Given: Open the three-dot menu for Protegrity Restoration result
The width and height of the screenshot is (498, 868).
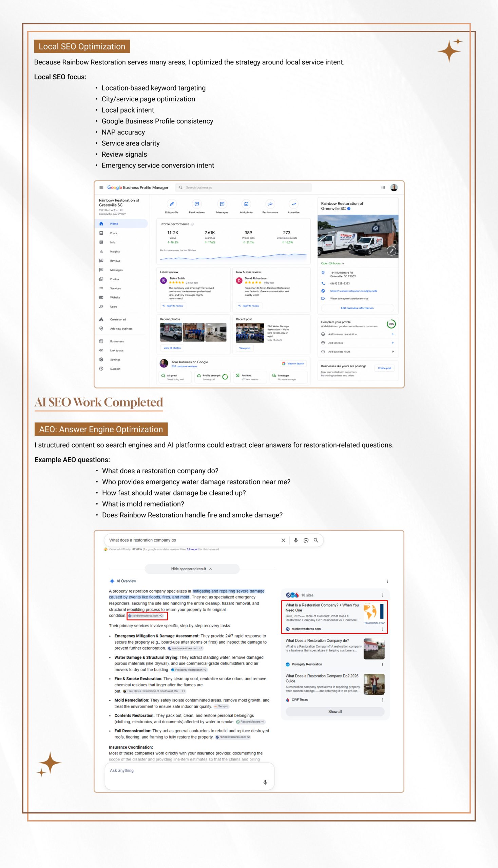Looking at the screenshot, I should coord(382,665).
